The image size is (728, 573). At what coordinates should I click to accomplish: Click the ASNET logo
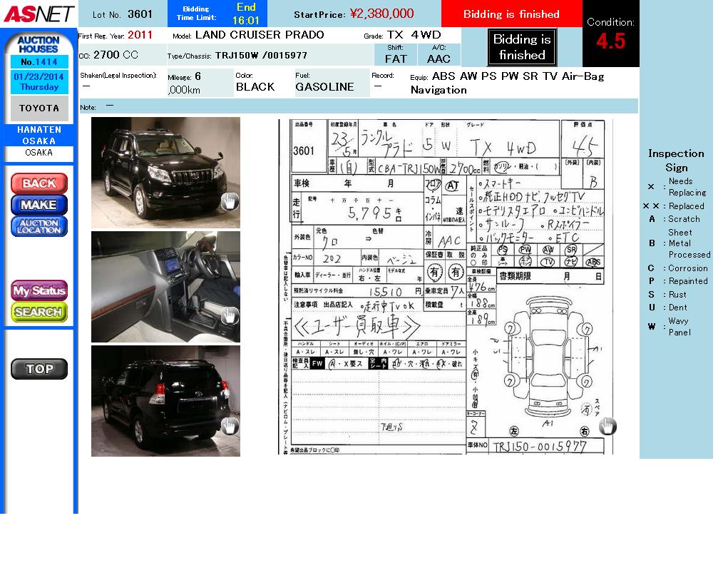(x=39, y=14)
